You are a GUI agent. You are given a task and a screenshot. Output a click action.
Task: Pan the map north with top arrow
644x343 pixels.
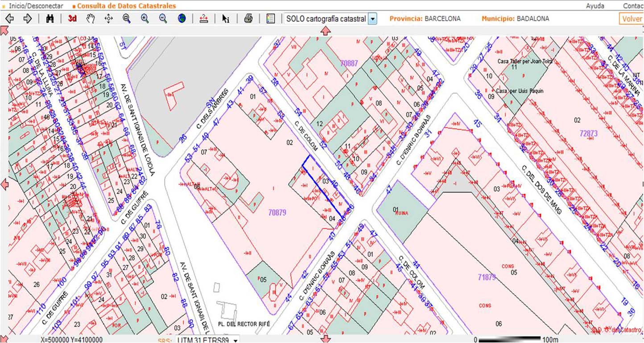326,31
